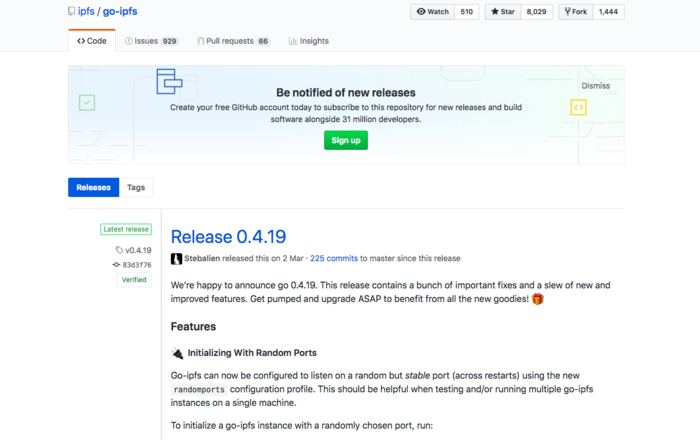Open the Release 0.4.19 title link

tap(228, 237)
